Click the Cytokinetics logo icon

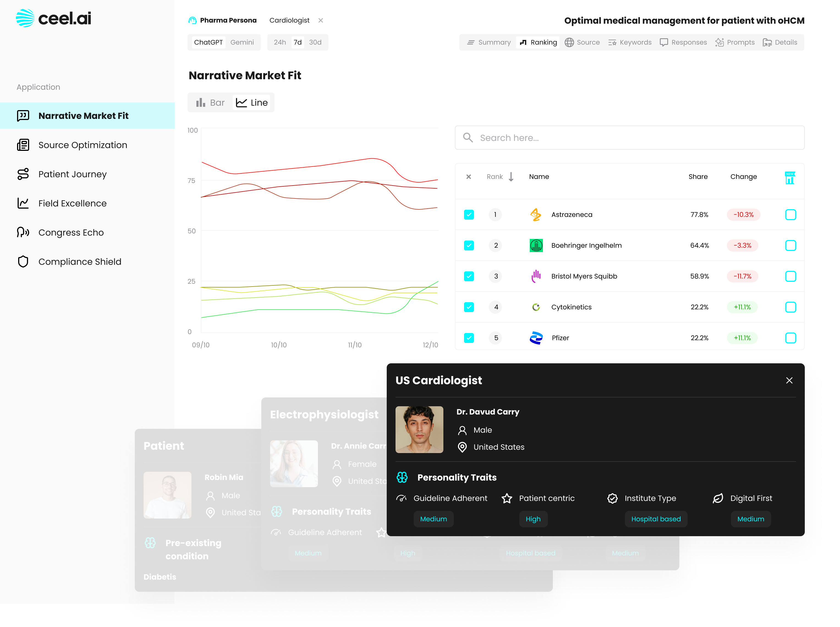coord(536,307)
